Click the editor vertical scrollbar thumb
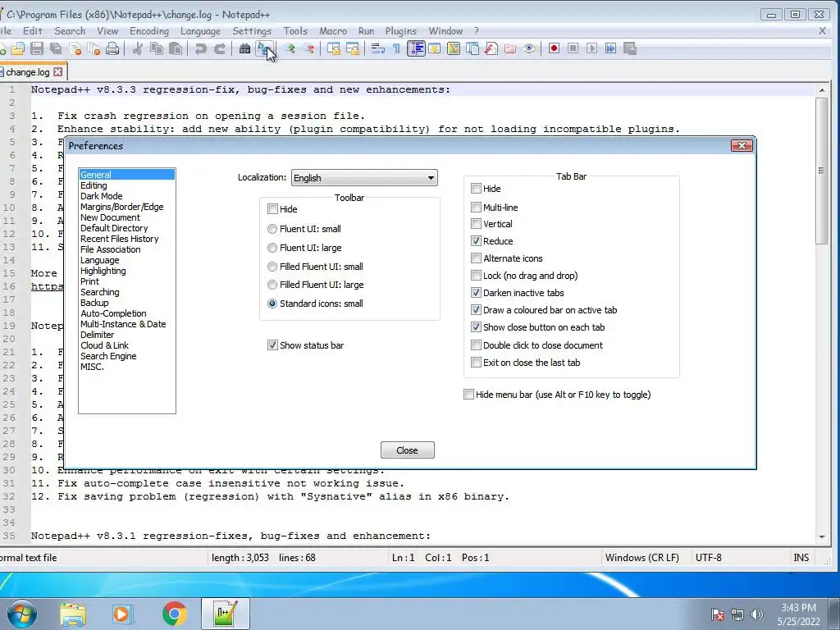Image resolution: width=840 pixels, height=630 pixels. coord(821,171)
